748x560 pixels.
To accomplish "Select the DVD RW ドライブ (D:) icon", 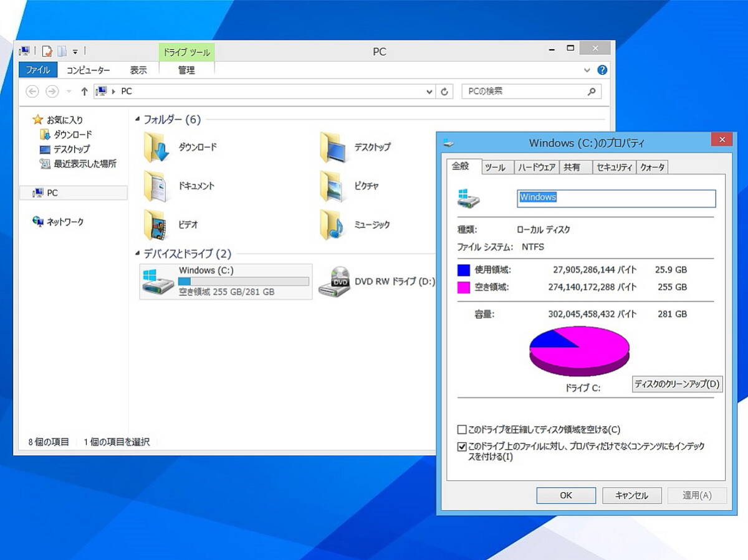I will [x=335, y=282].
